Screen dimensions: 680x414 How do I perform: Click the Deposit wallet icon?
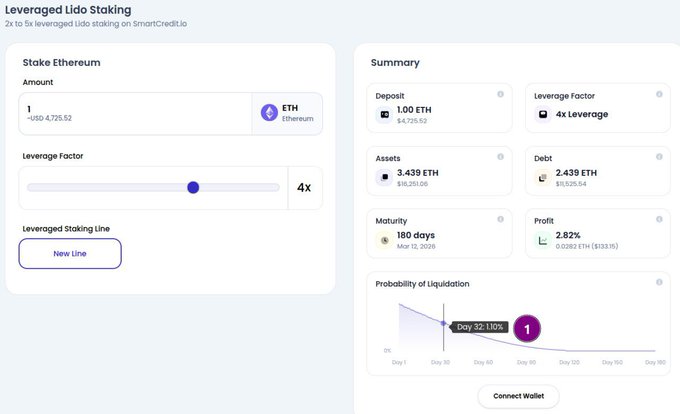[x=384, y=114]
